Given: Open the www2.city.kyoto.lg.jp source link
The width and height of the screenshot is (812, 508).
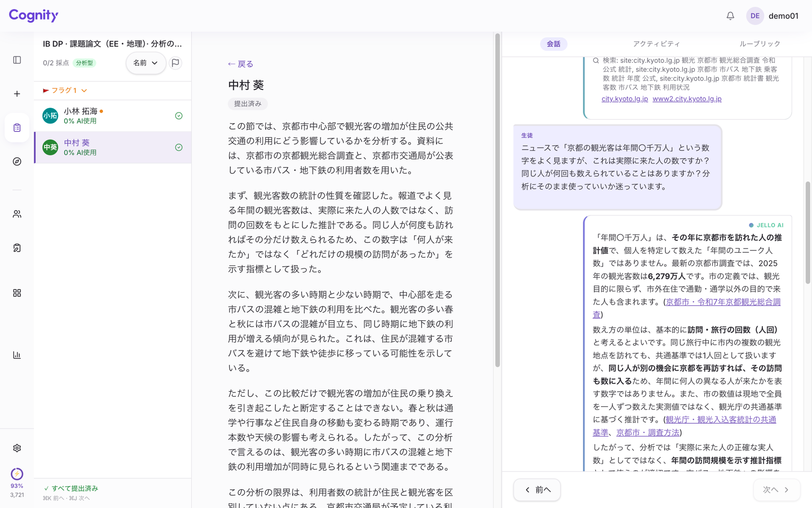Looking at the screenshot, I should (x=687, y=99).
